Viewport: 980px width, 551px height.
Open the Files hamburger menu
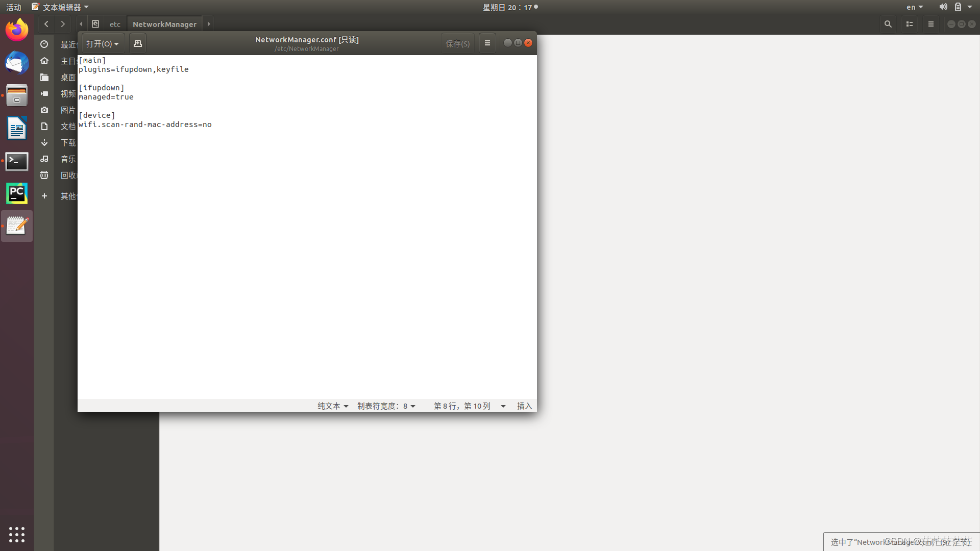[931, 24]
